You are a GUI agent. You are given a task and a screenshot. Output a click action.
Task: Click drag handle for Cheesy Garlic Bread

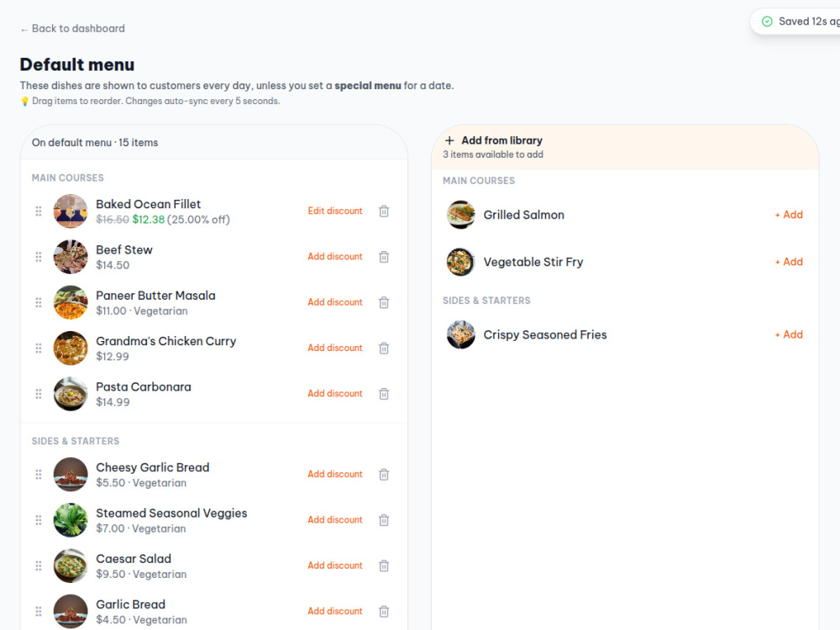pos(39,474)
